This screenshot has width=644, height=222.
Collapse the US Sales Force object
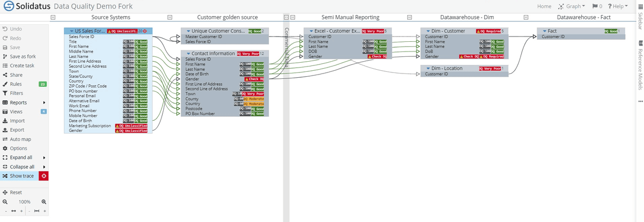[x=72, y=31]
